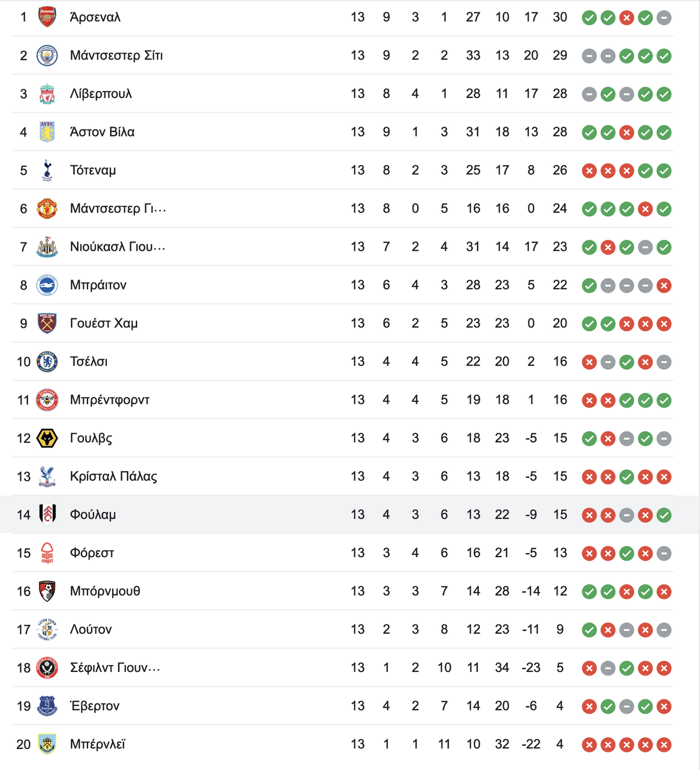Click the Everton club crest

[47, 706]
